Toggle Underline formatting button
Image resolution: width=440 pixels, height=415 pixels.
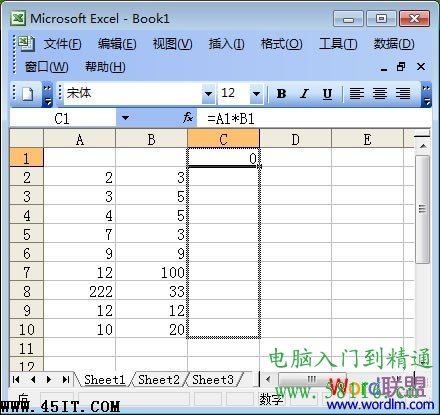click(327, 94)
